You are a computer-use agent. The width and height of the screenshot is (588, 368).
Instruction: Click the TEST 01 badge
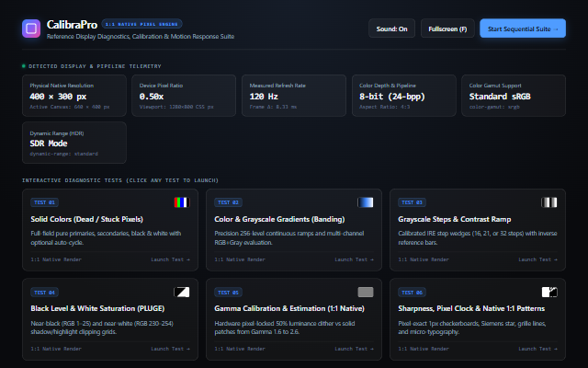click(x=45, y=202)
